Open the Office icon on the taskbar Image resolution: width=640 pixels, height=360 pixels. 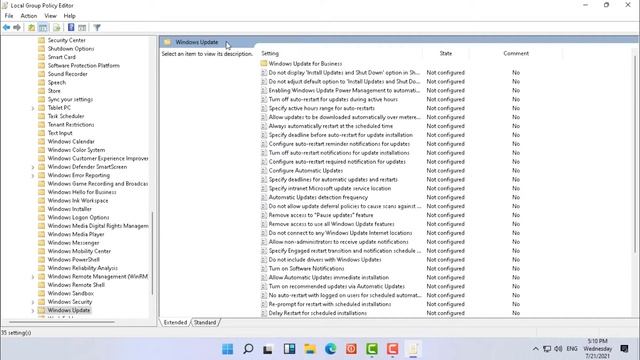(x=351, y=349)
